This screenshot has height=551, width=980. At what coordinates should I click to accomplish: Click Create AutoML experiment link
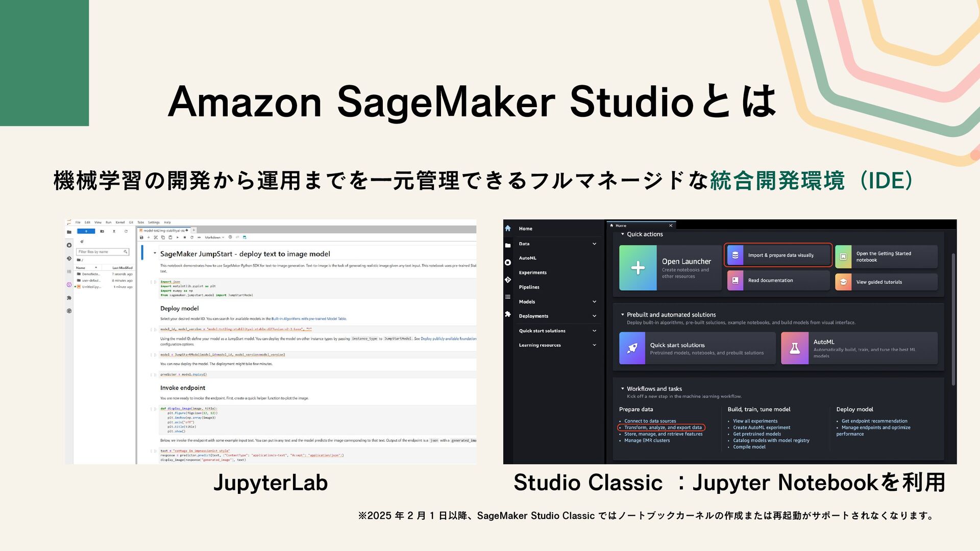tap(762, 428)
